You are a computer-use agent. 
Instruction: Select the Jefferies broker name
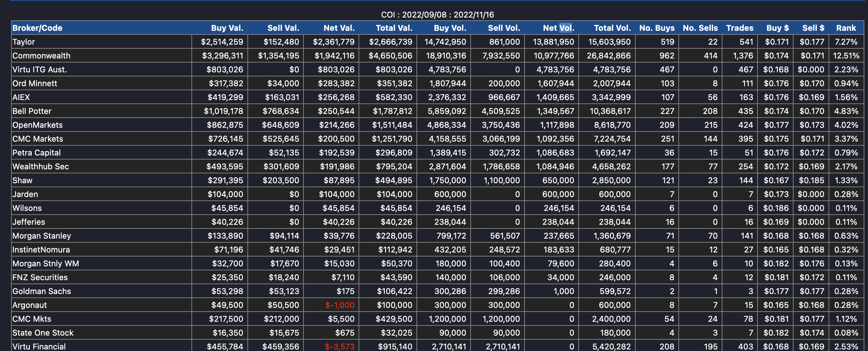(29, 221)
